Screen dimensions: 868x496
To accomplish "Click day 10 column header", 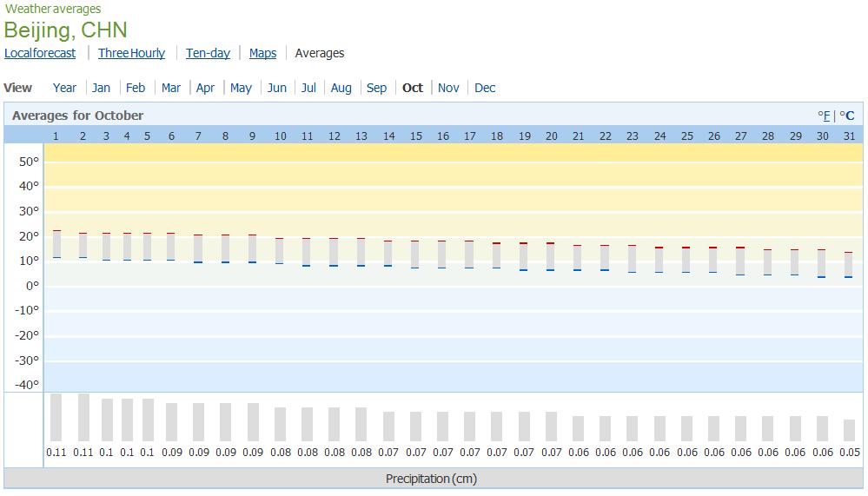I will 281,136.
